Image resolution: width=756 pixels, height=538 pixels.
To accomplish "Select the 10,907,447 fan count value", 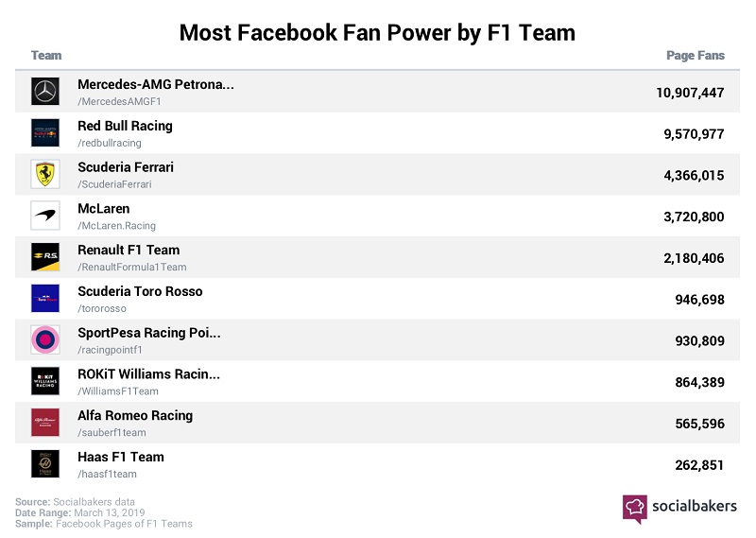I will pyautogui.click(x=690, y=93).
